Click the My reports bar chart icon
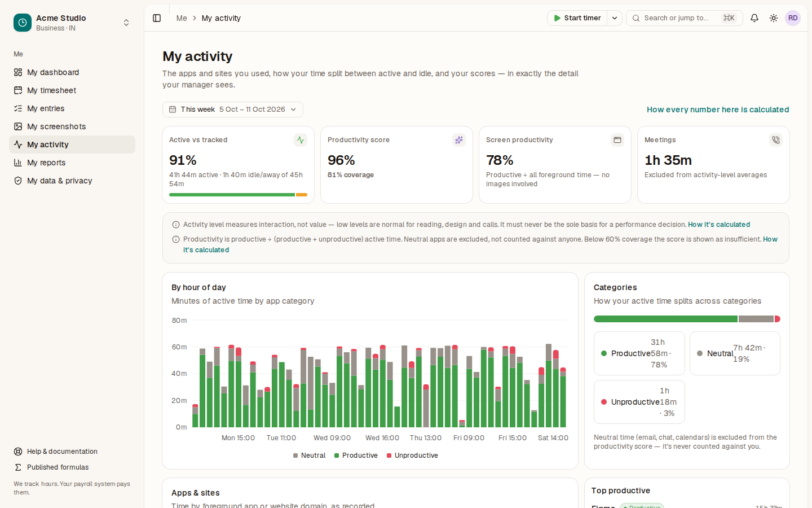 coord(18,163)
